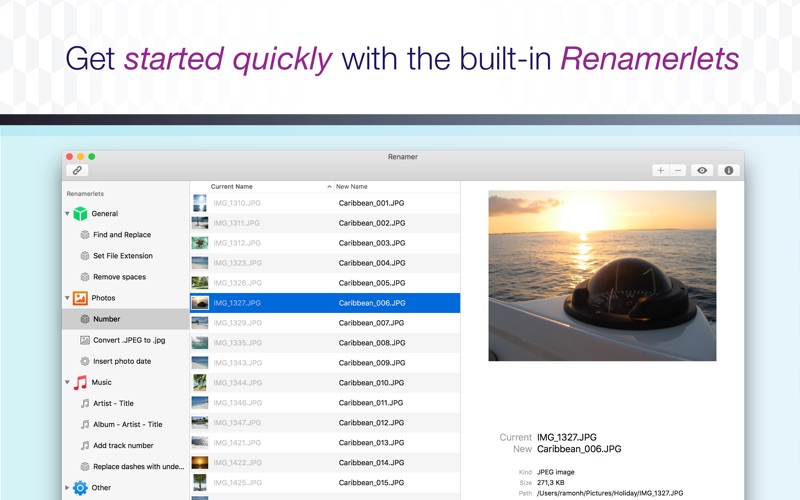Click the blue Other gear icon

tap(80, 488)
